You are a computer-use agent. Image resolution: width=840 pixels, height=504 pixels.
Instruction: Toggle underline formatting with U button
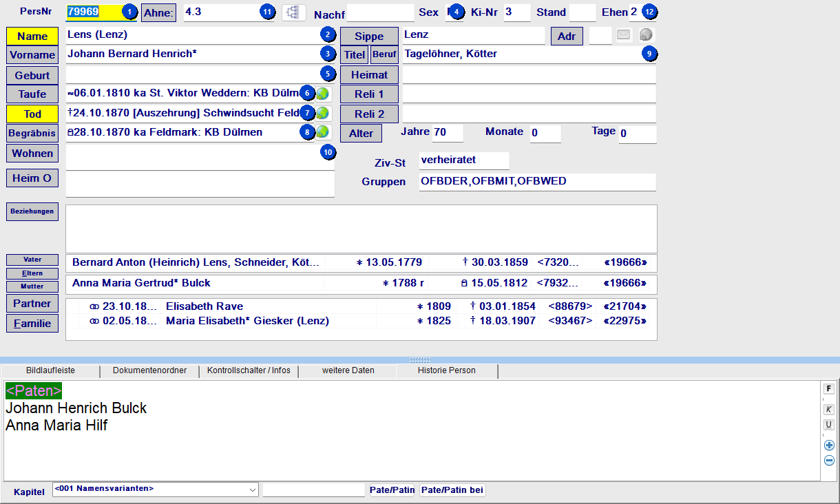[x=829, y=424]
